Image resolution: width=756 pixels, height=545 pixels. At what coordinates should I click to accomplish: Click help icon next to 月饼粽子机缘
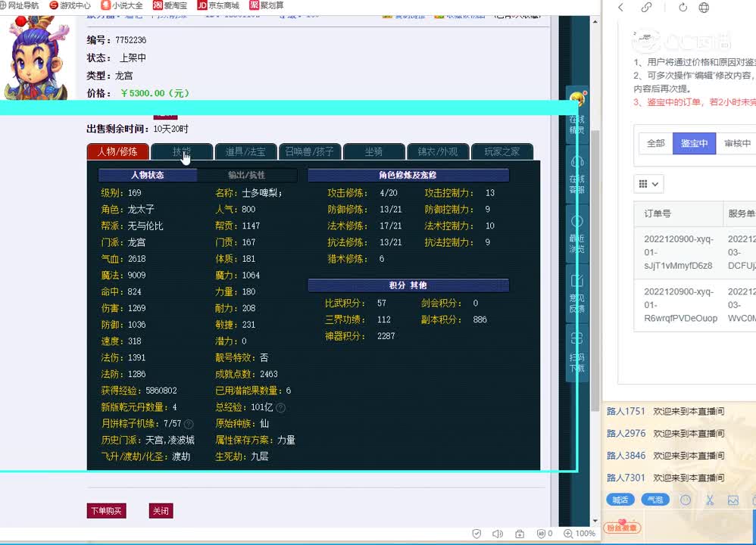tap(189, 424)
